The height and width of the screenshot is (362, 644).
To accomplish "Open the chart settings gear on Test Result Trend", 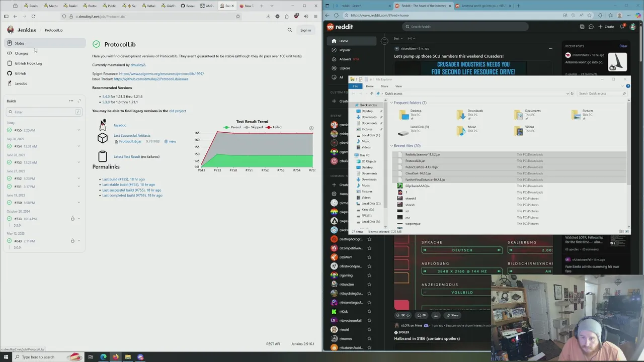I will tap(311, 128).
